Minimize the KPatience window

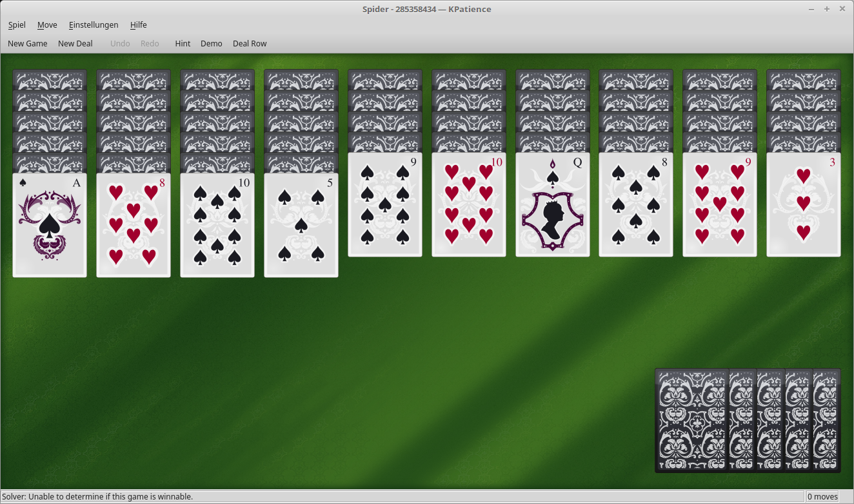pos(811,9)
